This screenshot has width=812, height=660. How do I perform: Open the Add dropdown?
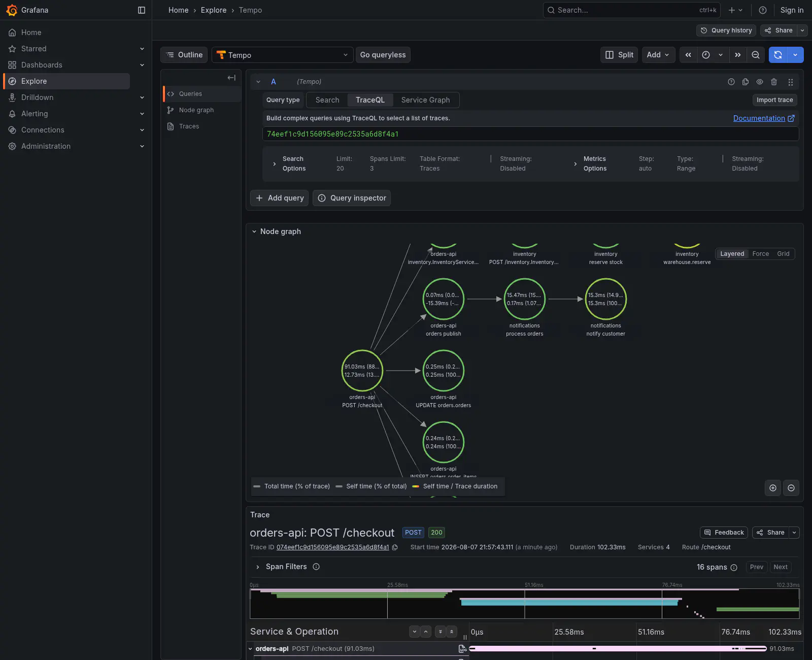(658, 55)
